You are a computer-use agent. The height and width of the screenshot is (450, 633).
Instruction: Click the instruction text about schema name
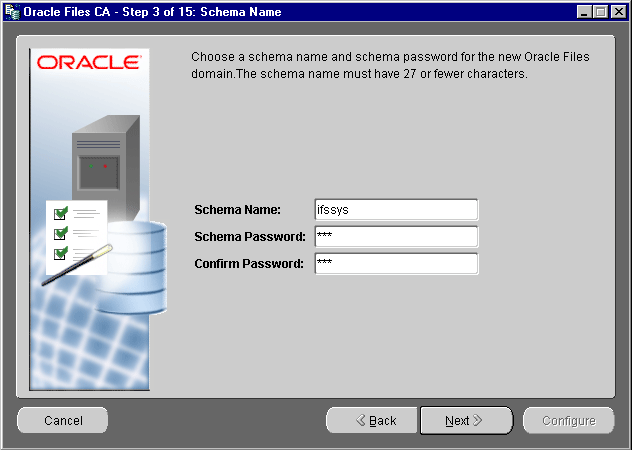point(390,65)
